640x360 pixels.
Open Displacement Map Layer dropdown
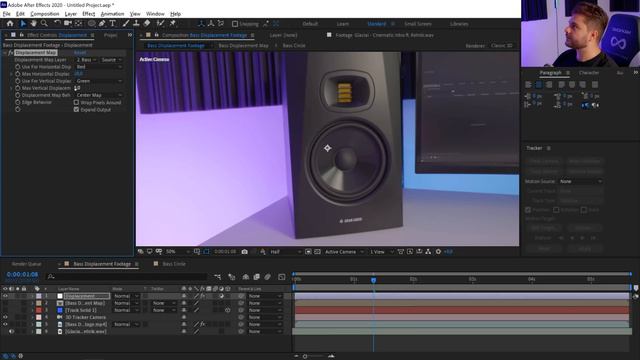[87, 60]
